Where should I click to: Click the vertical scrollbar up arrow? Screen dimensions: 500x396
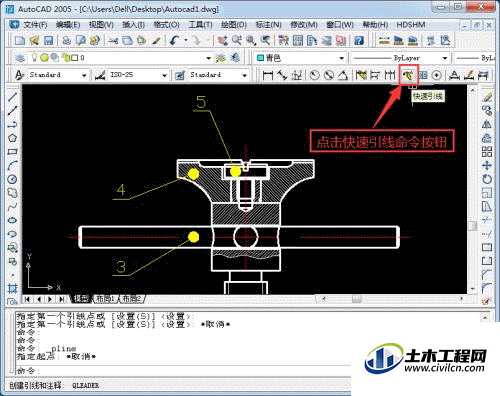point(472,89)
